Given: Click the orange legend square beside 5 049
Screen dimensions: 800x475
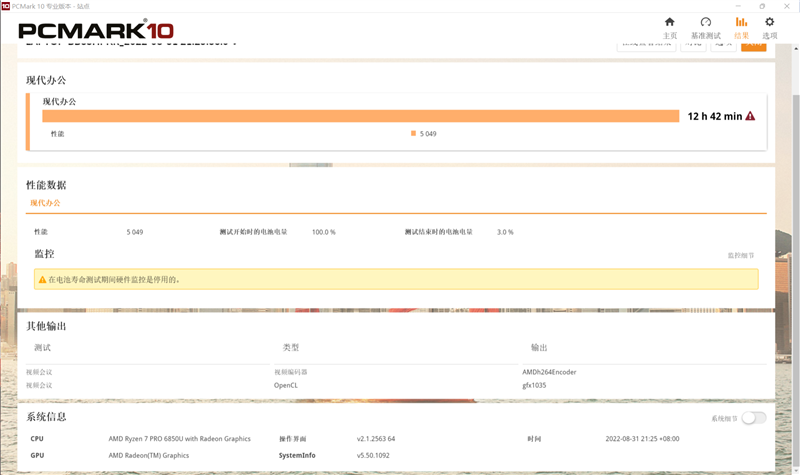Looking at the screenshot, I should coord(413,134).
